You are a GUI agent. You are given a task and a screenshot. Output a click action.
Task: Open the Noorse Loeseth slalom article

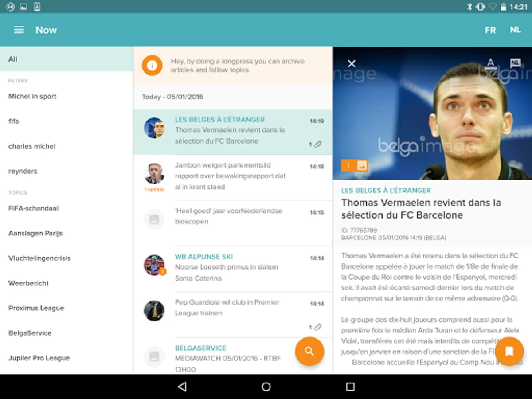click(233, 269)
